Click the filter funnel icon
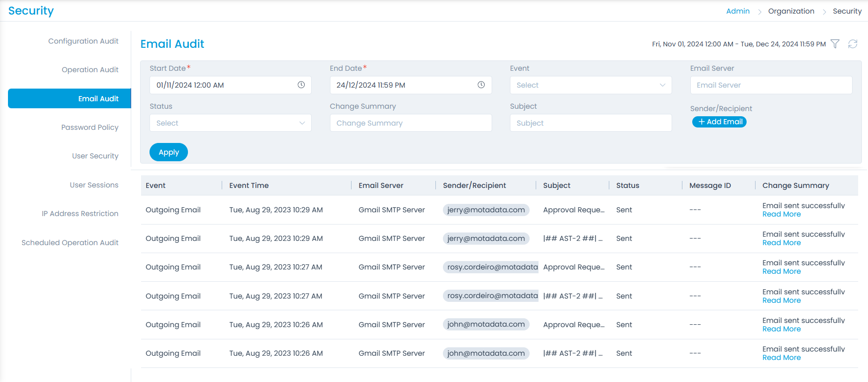Image resolution: width=868 pixels, height=382 pixels. click(835, 44)
